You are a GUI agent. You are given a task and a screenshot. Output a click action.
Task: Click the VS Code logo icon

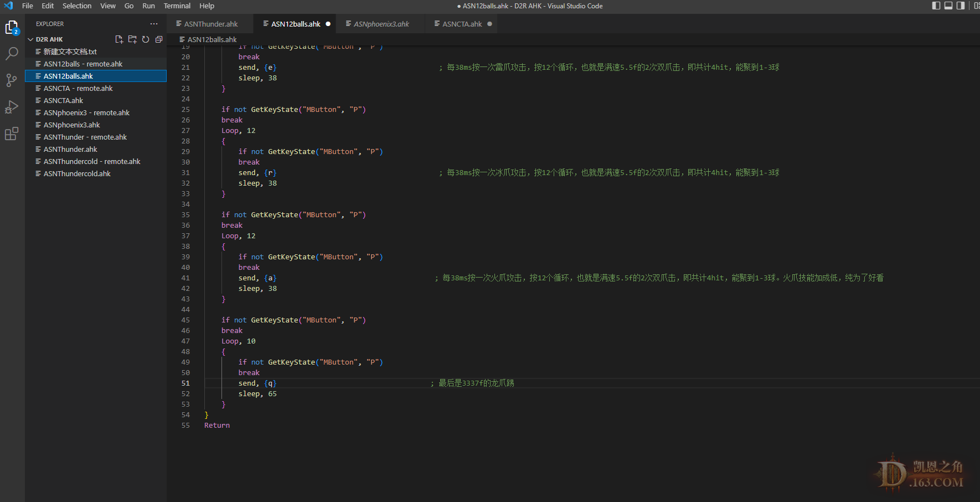pyautogui.click(x=8, y=6)
